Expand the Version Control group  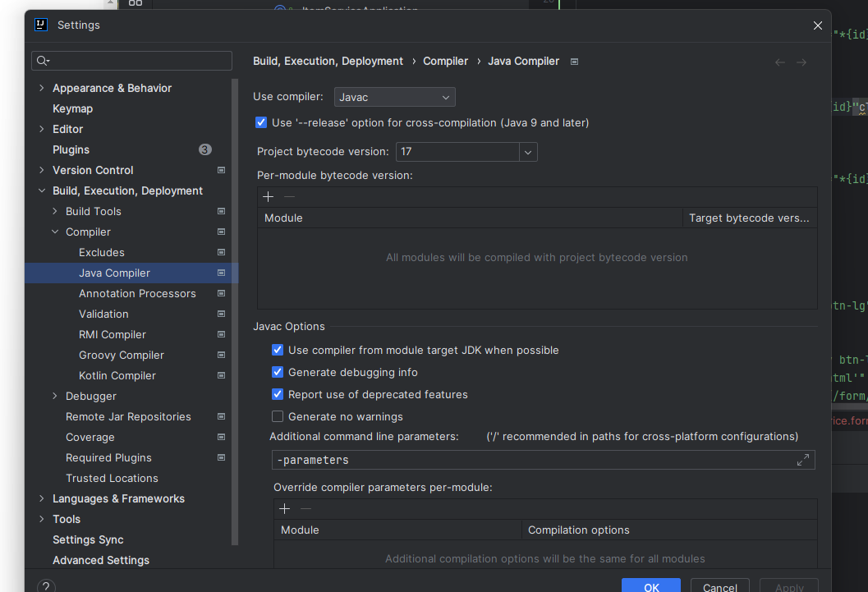[42, 170]
